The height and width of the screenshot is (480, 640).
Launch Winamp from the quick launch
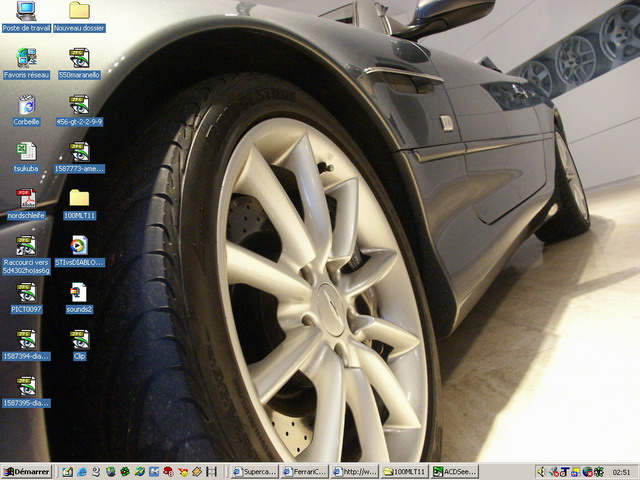[x=197, y=472]
